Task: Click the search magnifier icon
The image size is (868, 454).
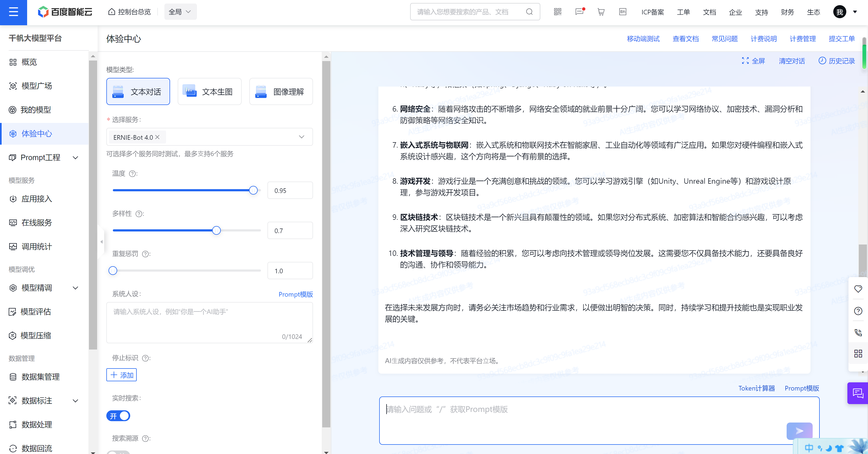Action: [x=529, y=11]
